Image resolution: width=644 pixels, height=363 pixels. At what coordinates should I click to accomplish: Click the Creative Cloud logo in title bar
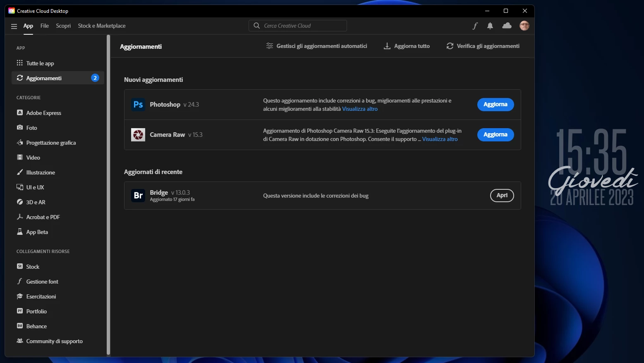(x=12, y=11)
